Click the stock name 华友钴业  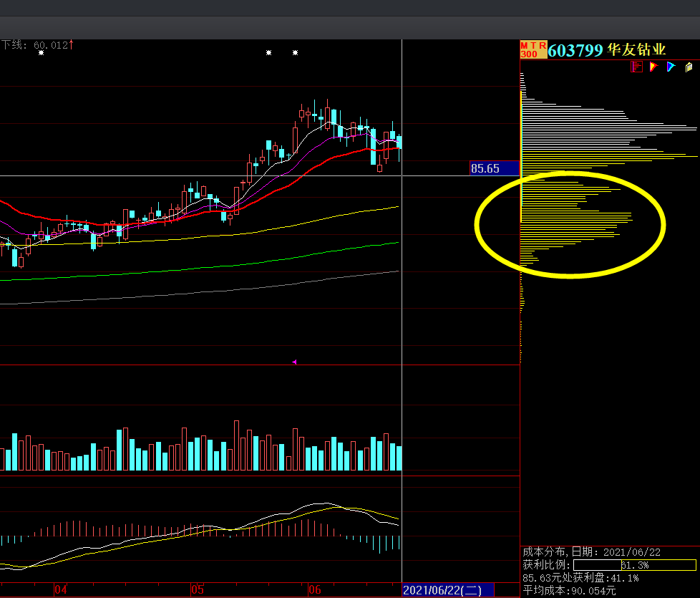[636, 49]
